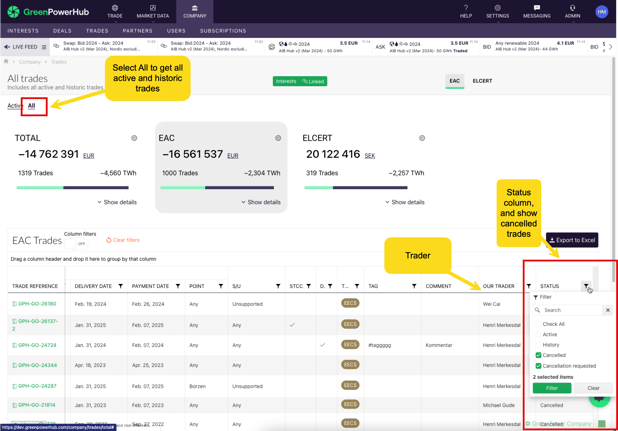
Task: Open STCC column filter icon
Action: click(309, 286)
